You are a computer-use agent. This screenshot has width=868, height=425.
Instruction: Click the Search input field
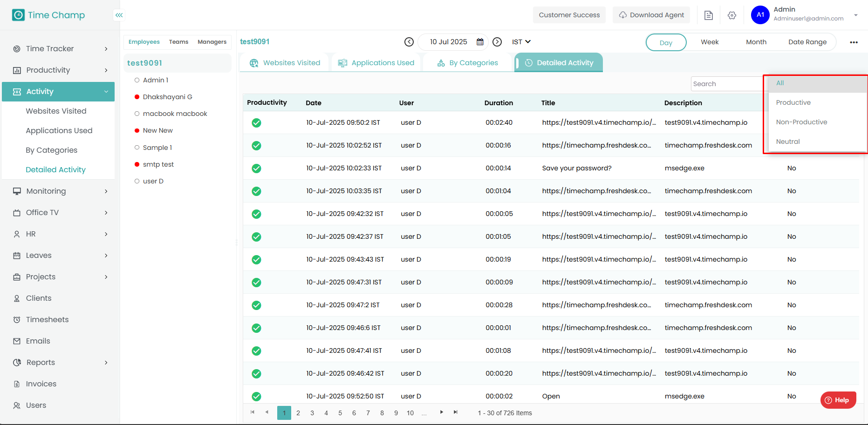click(x=726, y=84)
